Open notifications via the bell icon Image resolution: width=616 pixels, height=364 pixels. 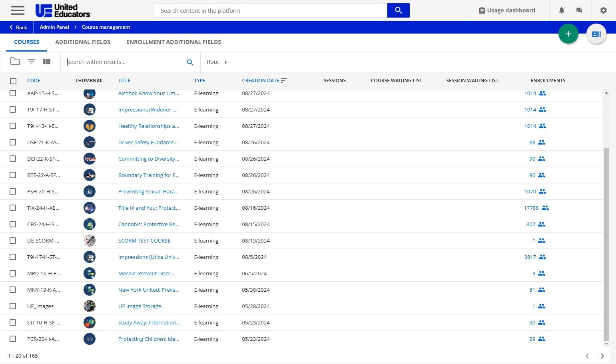(x=561, y=10)
